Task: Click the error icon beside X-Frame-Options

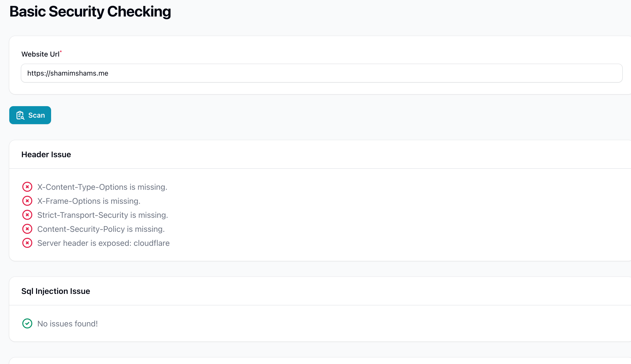Action: [27, 201]
